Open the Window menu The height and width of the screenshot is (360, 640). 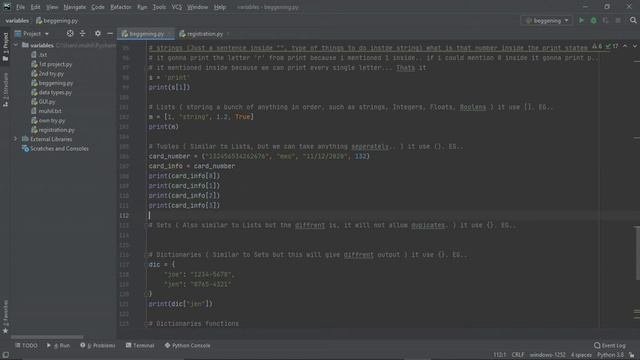tap(198, 7)
